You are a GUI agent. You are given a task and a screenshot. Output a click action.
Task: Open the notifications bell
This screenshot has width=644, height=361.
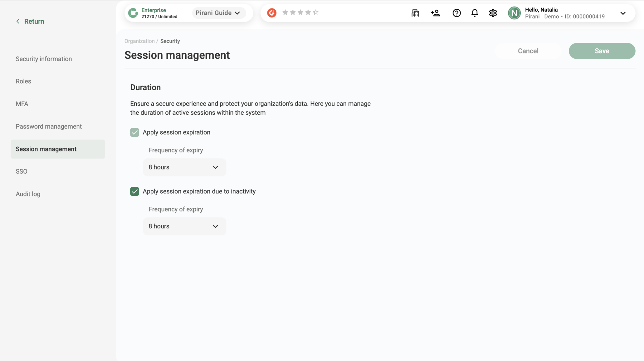click(x=475, y=13)
